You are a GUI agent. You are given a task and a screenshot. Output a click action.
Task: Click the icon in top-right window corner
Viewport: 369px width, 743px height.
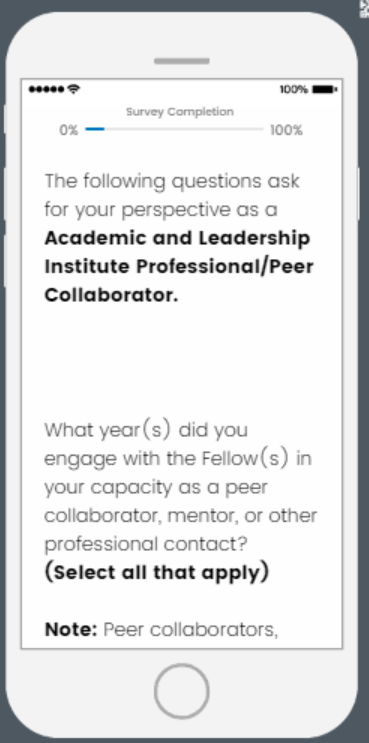(365, 8)
